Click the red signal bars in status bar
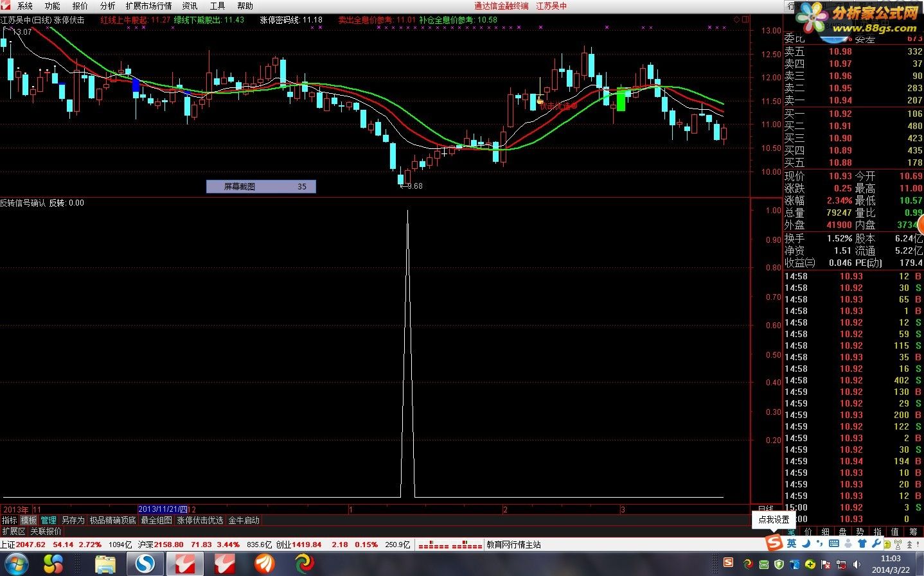924x576 pixels. coord(450,545)
